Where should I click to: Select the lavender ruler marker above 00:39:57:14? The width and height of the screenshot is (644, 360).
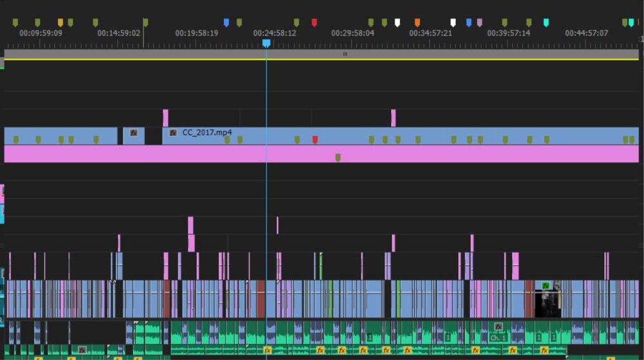click(x=480, y=23)
